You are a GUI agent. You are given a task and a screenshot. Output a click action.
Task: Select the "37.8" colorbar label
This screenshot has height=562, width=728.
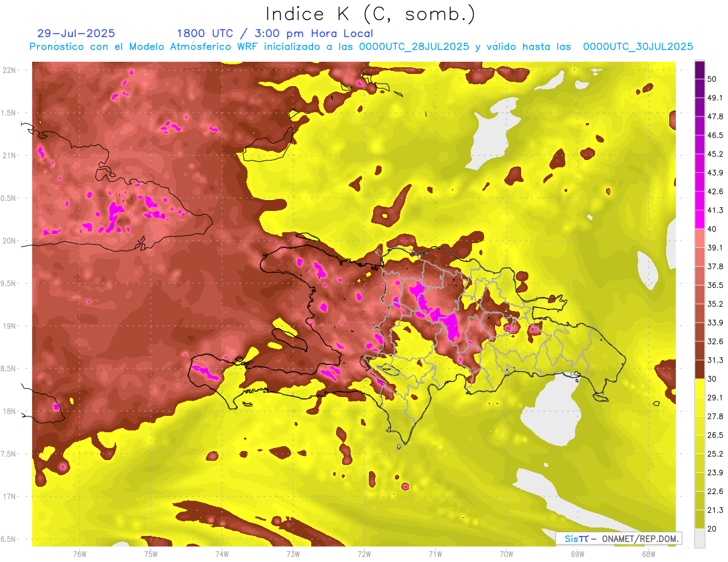(x=715, y=266)
